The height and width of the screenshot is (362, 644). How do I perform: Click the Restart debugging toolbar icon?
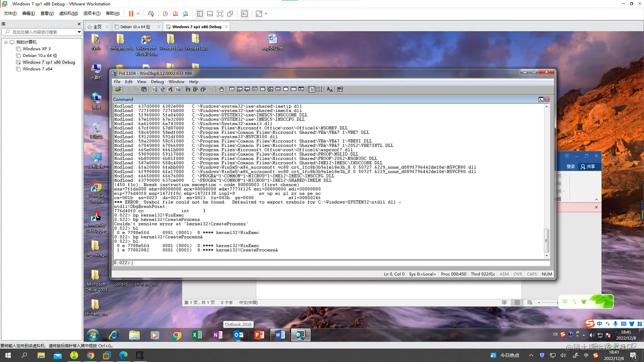[x=162, y=89]
